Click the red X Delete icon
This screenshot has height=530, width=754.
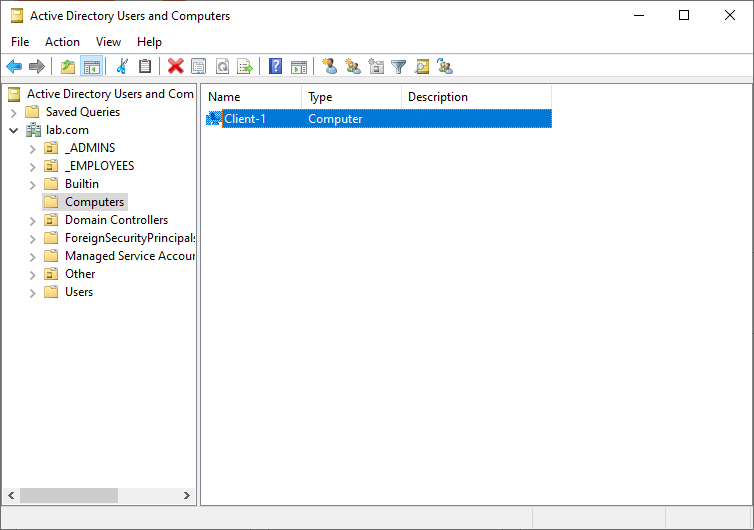click(x=176, y=66)
